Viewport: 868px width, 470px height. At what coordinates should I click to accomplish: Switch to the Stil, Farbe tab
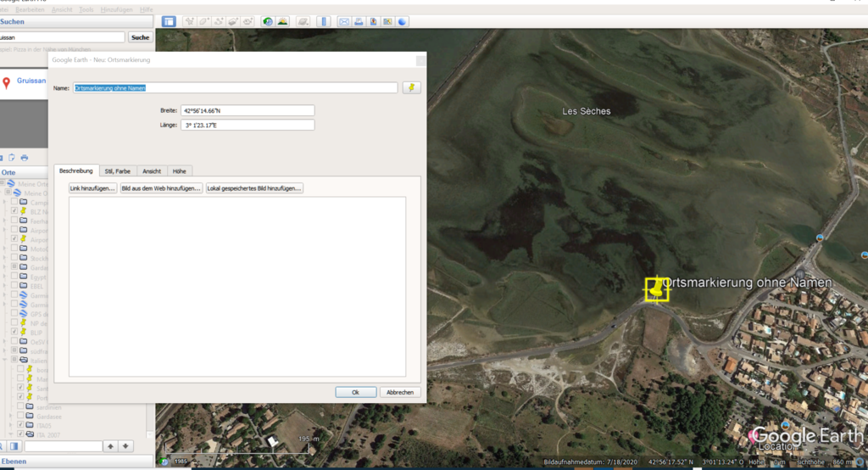point(117,171)
